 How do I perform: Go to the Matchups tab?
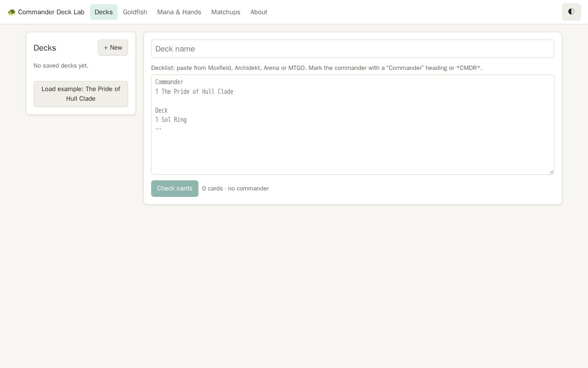tap(226, 12)
